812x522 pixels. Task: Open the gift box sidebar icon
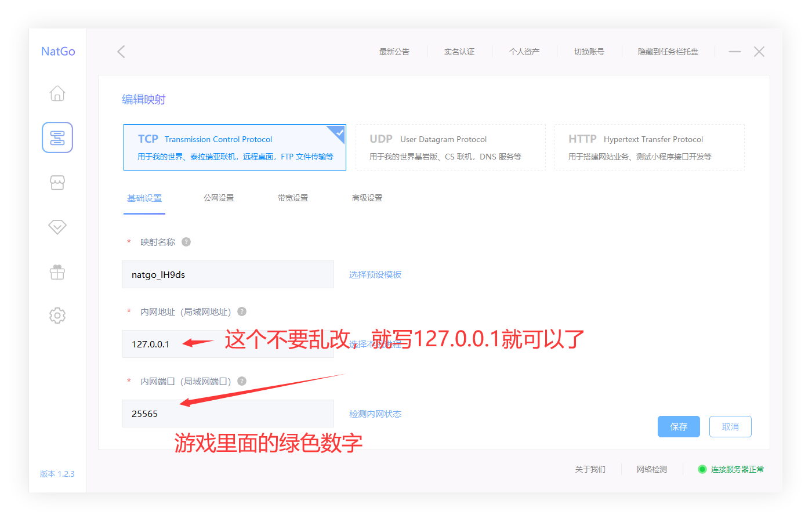click(x=57, y=271)
